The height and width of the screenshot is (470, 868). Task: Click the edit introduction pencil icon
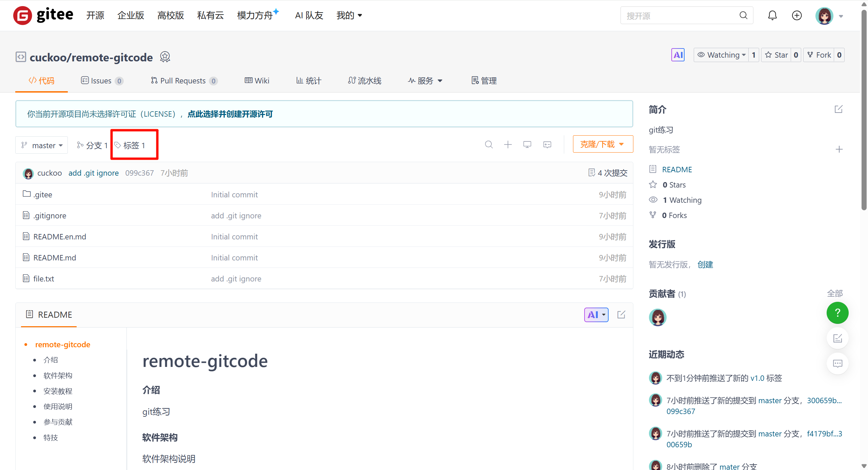tap(839, 109)
